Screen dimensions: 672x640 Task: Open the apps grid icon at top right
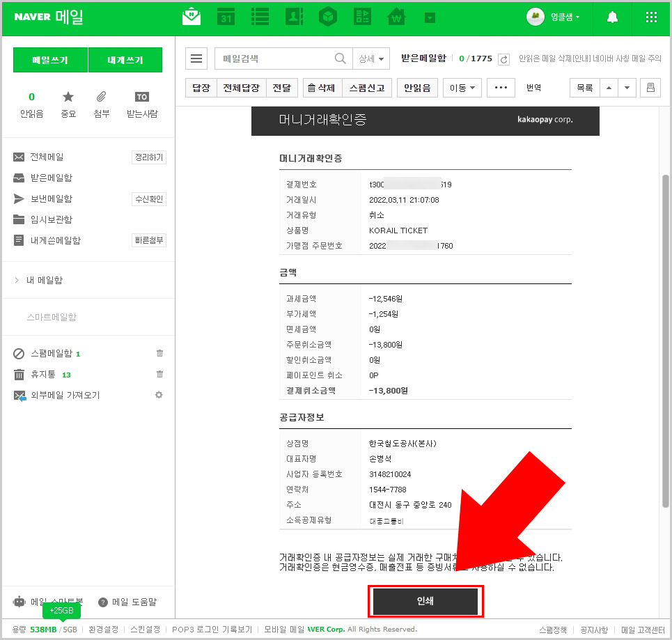651,17
